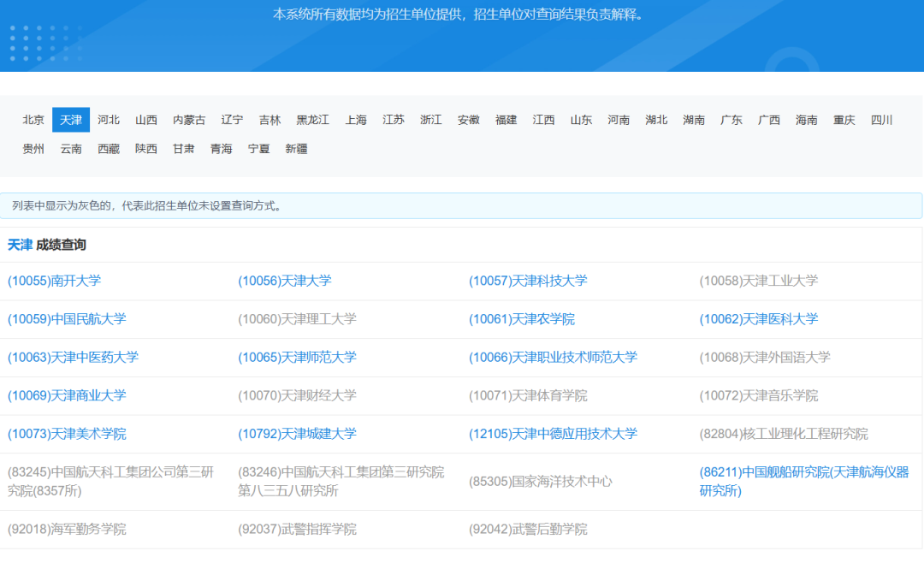
Task: Click the (10057)天津科技大学 link
Action: (528, 281)
